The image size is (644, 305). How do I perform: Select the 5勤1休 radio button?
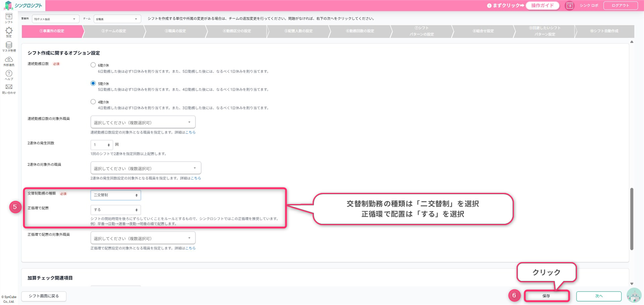click(93, 83)
